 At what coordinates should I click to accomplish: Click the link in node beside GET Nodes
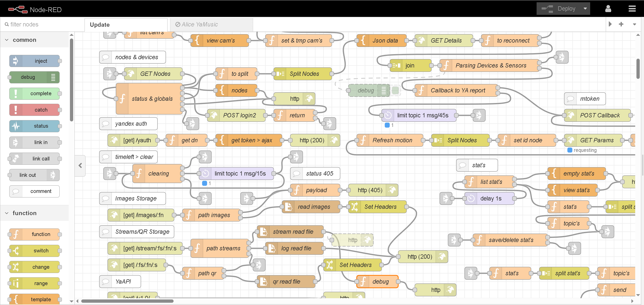pyautogui.click(x=110, y=74)
